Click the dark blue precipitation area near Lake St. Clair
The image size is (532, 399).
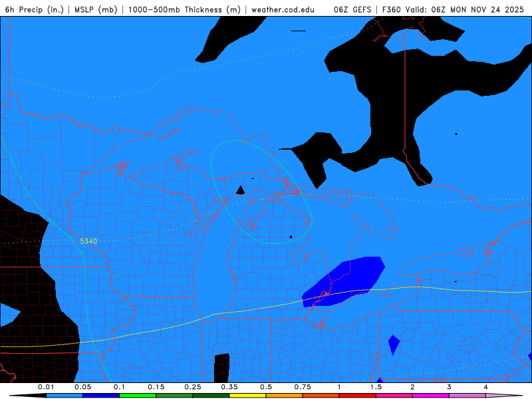pyautogui.click(x=343, y=281)
